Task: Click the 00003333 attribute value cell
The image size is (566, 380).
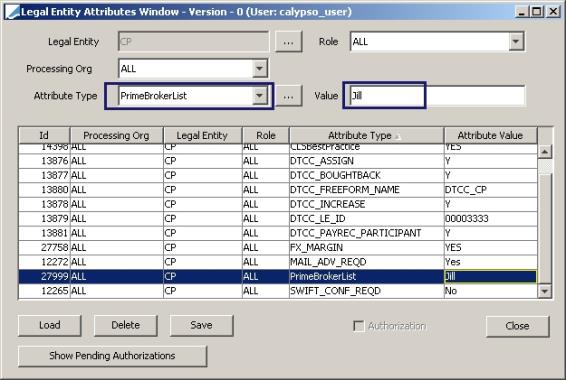Action: tap(491, 219)
